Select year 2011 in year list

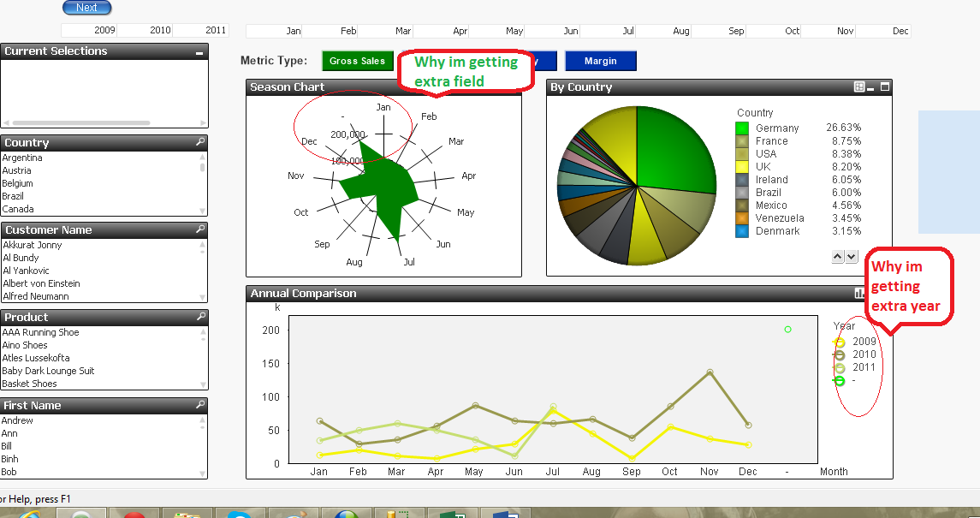coord(200,30)
